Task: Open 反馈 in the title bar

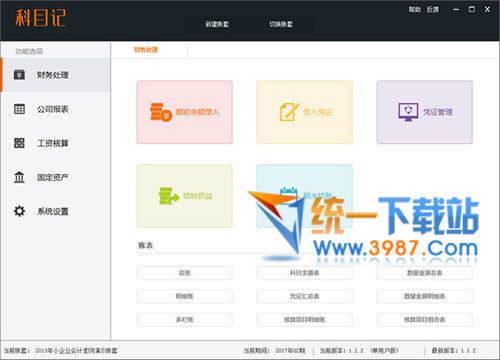Action: (433, 10)
